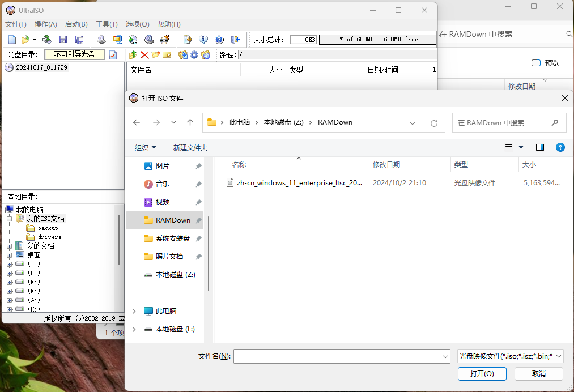Image resolution: width=574 pixels, height=392 pixels.
Task: Open the 工具(T) menu
Action: [107, 24]
